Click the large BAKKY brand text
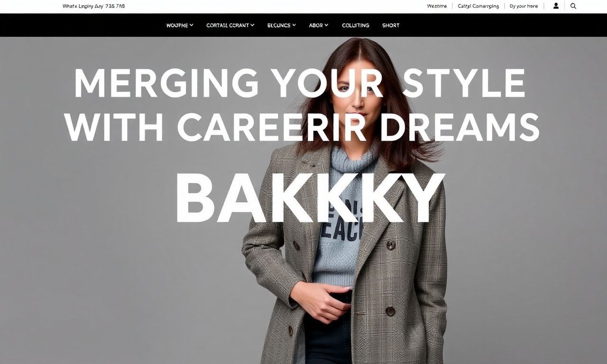This screenshot has height=364, width=607. [310, 198]
